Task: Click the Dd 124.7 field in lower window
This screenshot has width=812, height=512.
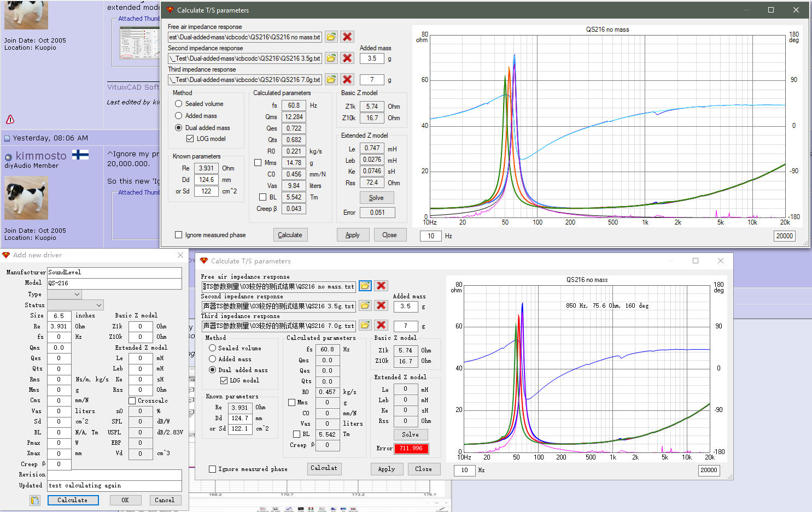Action: pos(240,418)
